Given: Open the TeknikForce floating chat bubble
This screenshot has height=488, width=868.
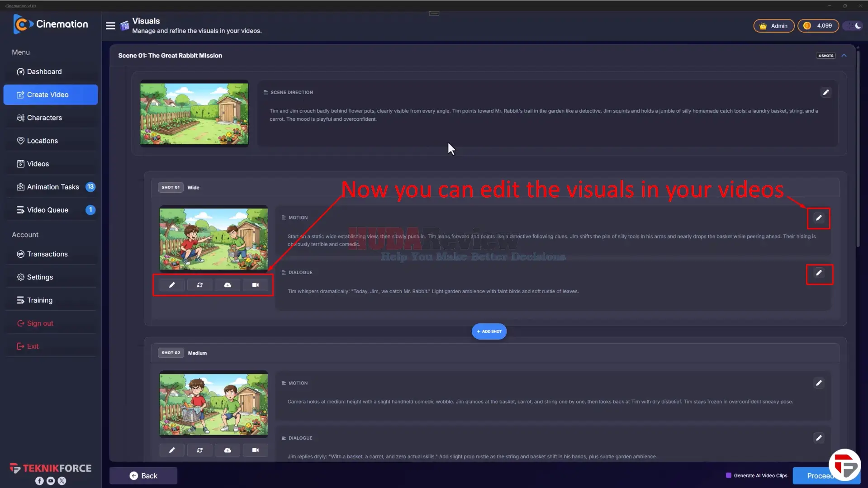Looking at the screenshot, I should pos(844,464).
